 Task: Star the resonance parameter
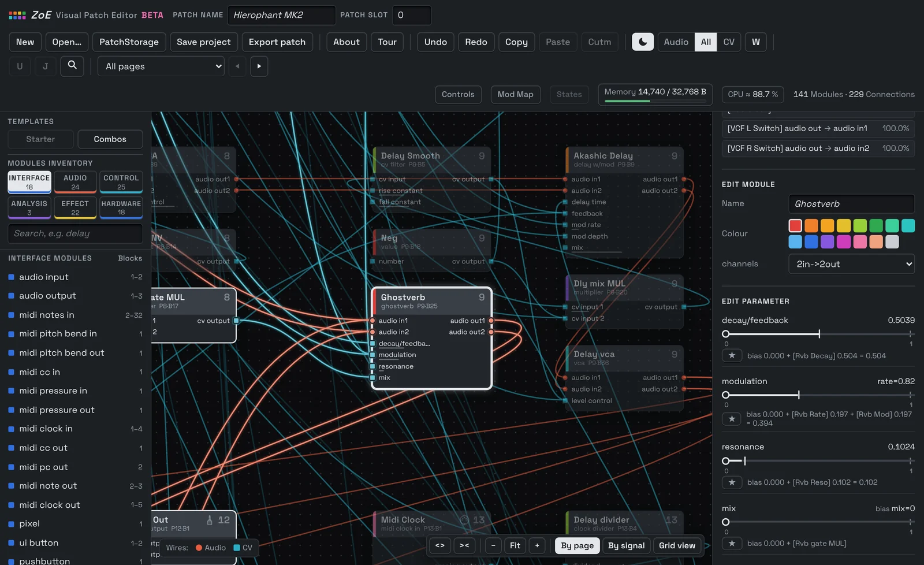pos(732,482)
